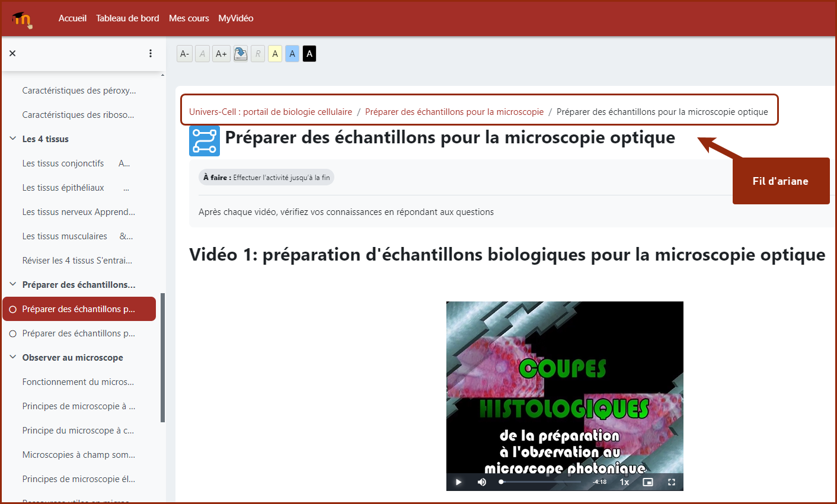The height and width of the screenshot is (504, 837).
Task: Select the blue background color scheme
Action: coord(292,54)
